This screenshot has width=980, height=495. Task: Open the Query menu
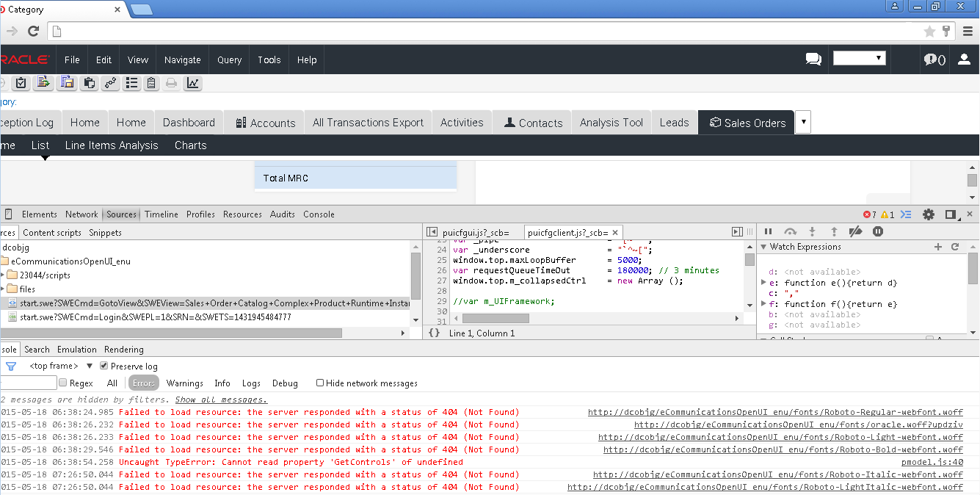point(230,59)
